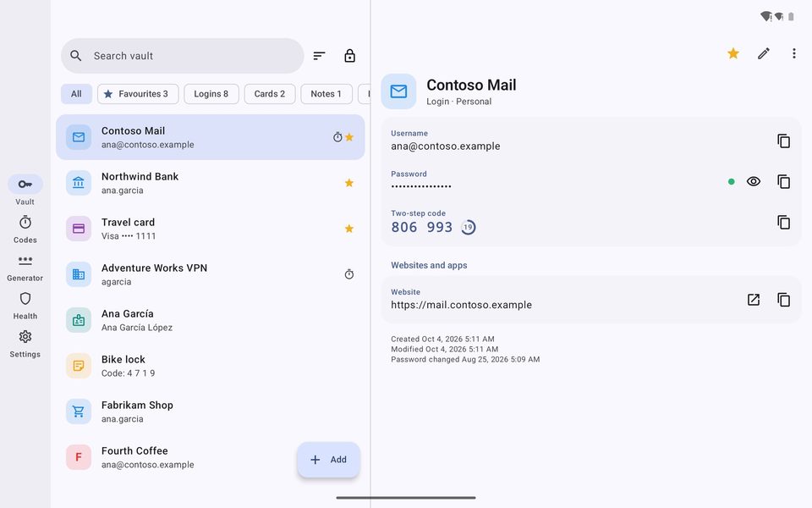This screenshot has width=812, height=508.
Task: Filter by Cards 2 chip
Action: click(x=270, y=94)
